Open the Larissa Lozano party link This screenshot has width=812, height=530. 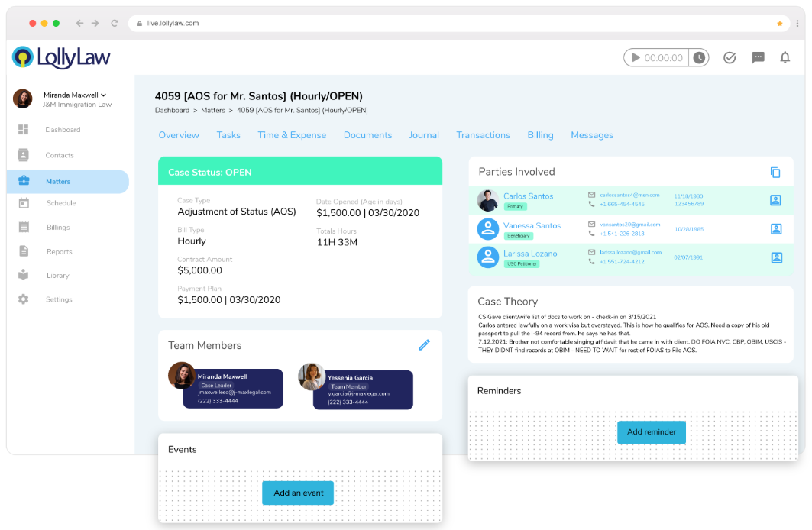[x=530, y=254]
